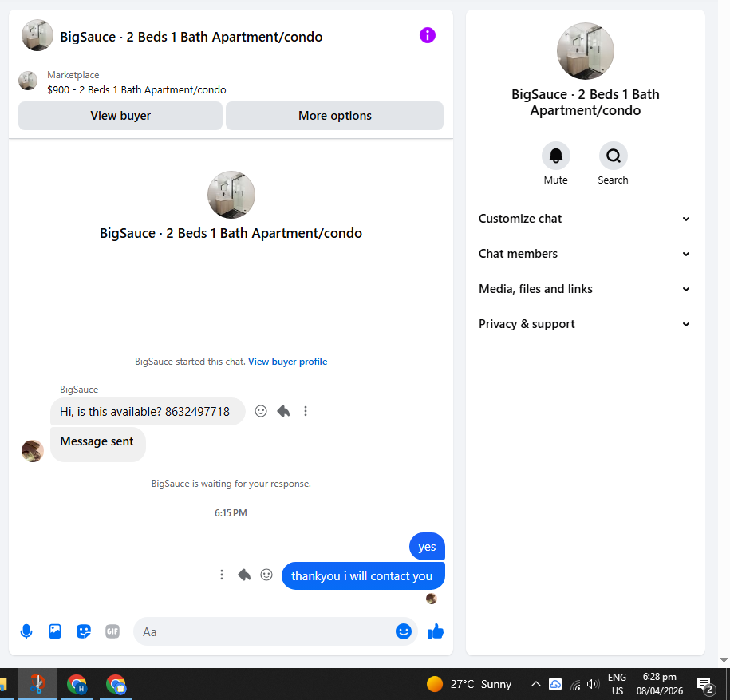Open the active pinned app in taskbar

pos(37,684)
